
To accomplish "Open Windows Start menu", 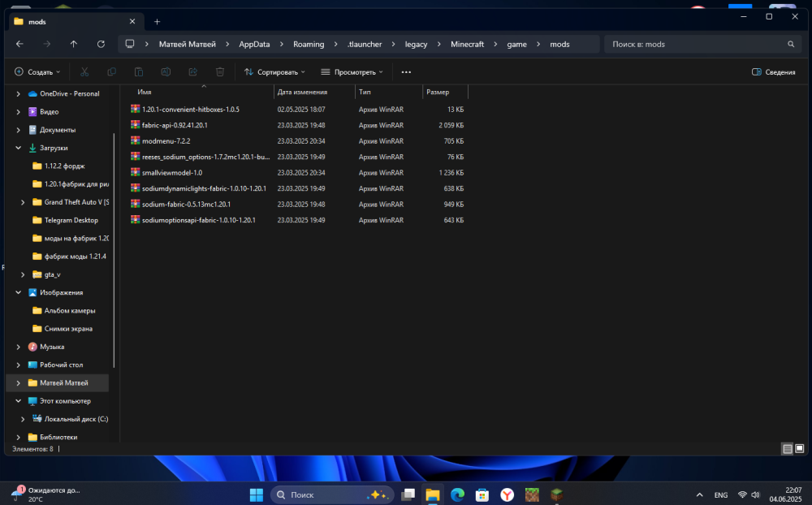I will point(257,494).
